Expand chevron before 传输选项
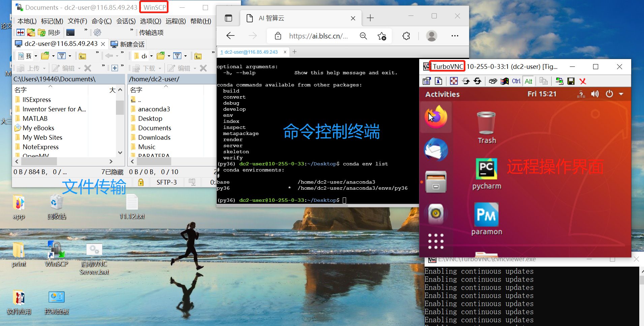644x326 pixels. [132, 30]
